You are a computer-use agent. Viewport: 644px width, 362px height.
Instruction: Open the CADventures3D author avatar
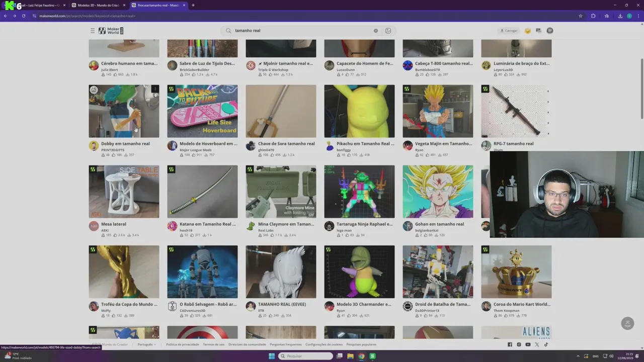(x=172, y=306)
